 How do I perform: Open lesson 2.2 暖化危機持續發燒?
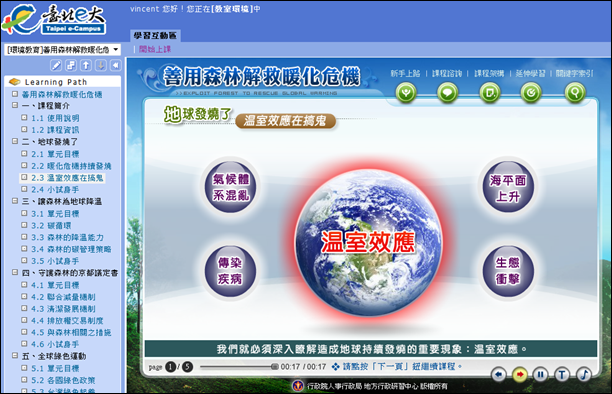pos(71,166)
